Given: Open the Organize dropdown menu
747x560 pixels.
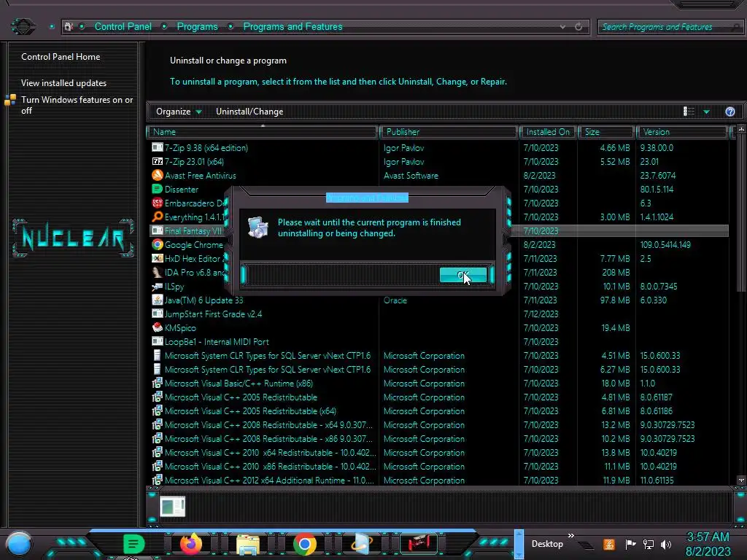Looking at the screenshot, I should tap(179, 112).
